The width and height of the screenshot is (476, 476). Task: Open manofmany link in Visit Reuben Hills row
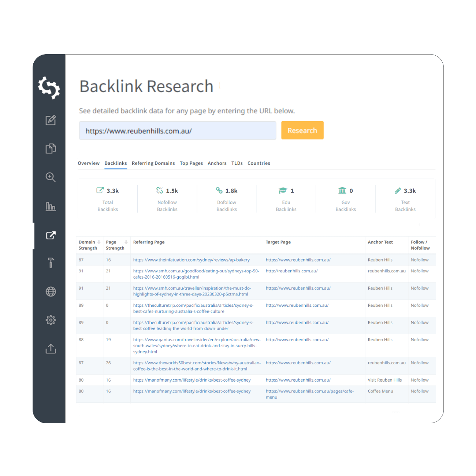192,380
